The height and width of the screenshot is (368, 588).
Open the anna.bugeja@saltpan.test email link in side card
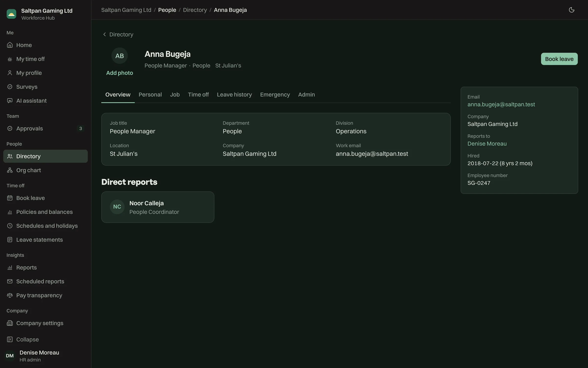[x=501, y=104]
